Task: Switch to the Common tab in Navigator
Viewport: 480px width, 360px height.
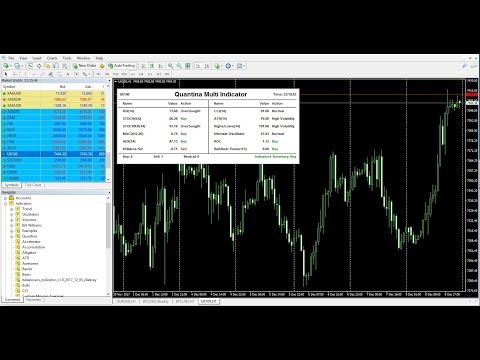Action: tap(12, 300)
